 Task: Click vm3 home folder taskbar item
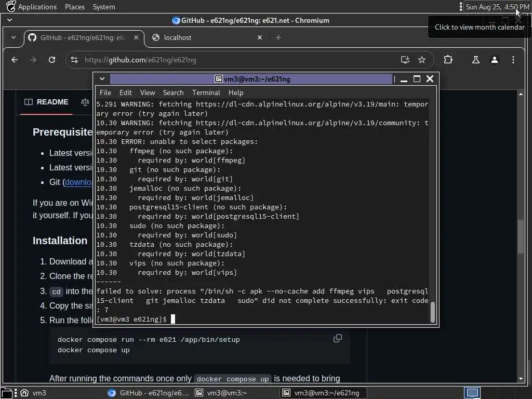[33, 393]
